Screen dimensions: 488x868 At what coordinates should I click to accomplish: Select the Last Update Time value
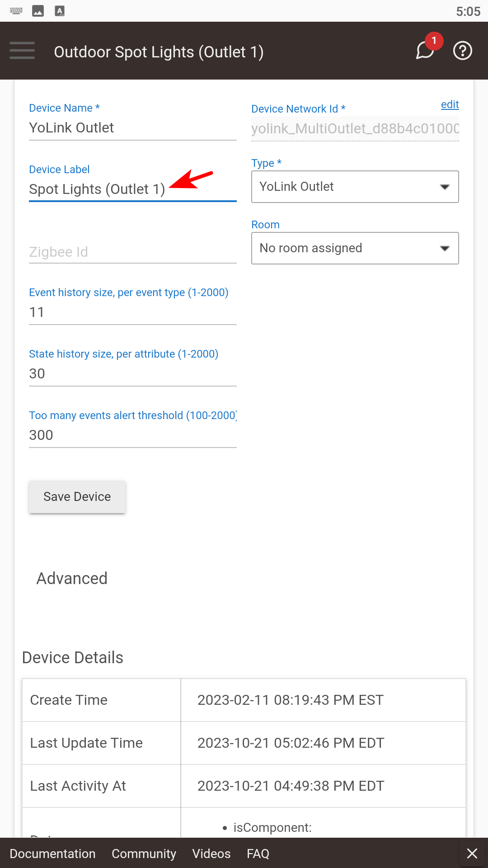(323, 743)
